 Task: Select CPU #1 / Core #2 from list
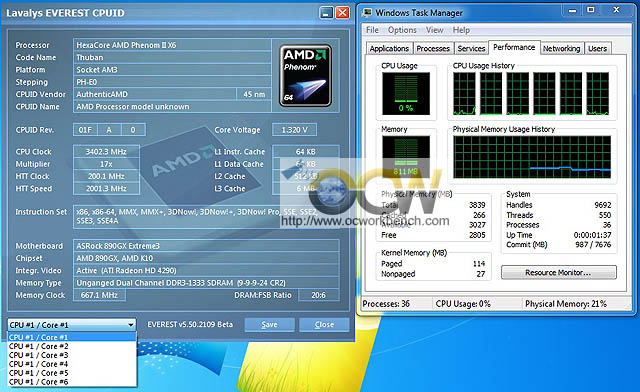coord(72,346)
